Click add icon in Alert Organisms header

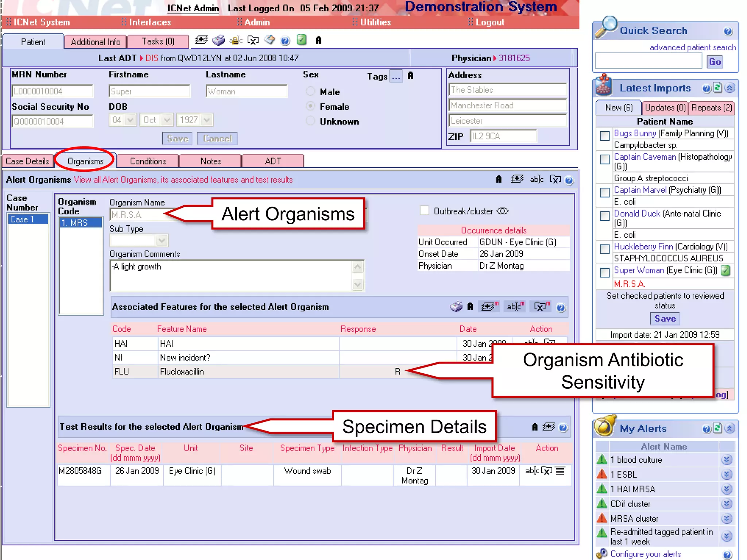coord(517,179)
